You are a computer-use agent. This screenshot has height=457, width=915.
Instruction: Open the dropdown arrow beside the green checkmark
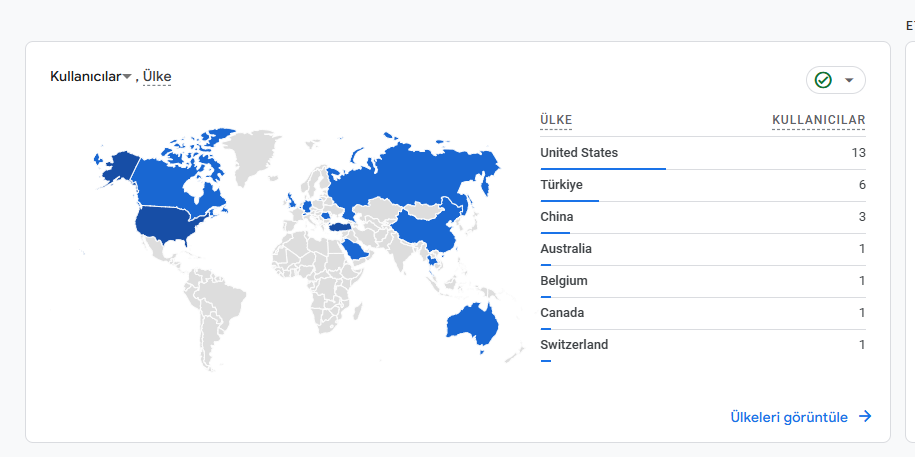coord(849,80)
